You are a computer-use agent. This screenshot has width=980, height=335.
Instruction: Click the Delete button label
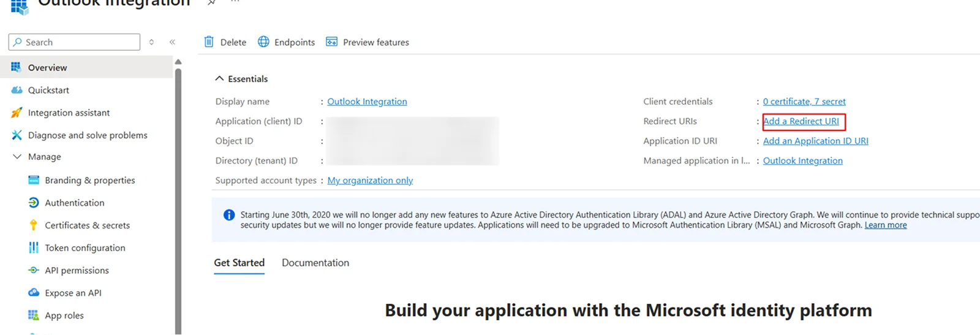(233, 42)
